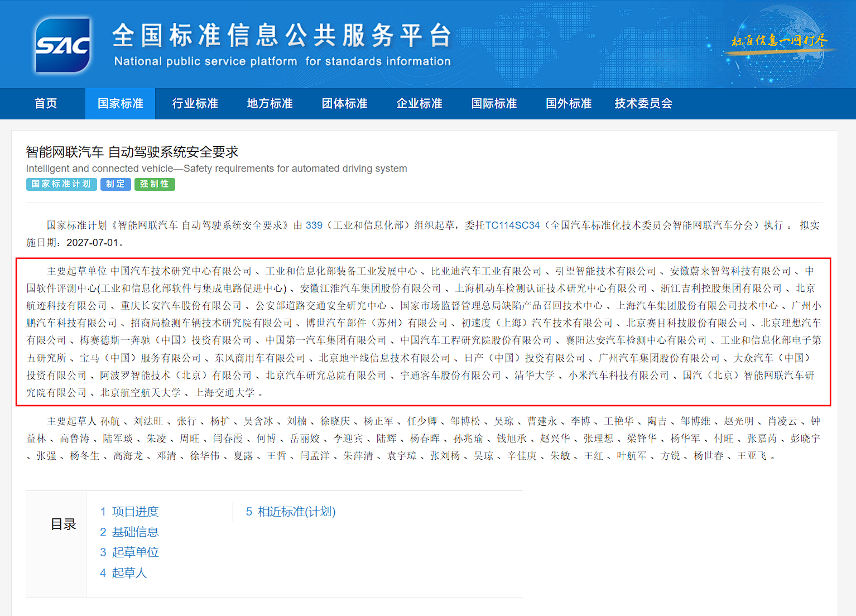This screenshot has width=856, height=616.
Task: Click the 目录 contents heading
Action: 64,524
